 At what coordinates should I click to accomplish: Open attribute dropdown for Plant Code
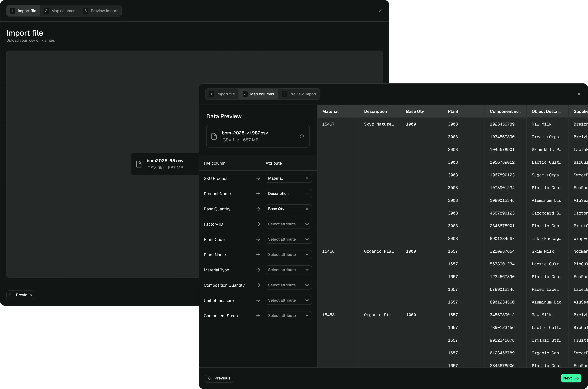[289, 239]
